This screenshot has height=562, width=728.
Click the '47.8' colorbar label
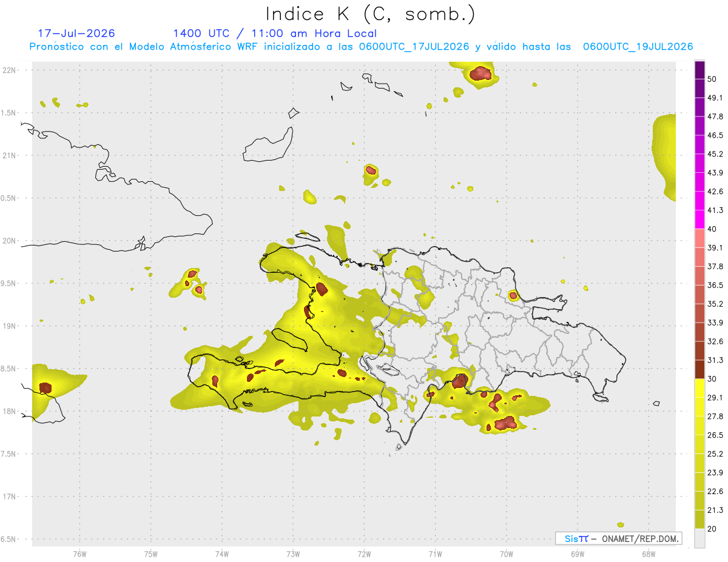pos(715,116)
